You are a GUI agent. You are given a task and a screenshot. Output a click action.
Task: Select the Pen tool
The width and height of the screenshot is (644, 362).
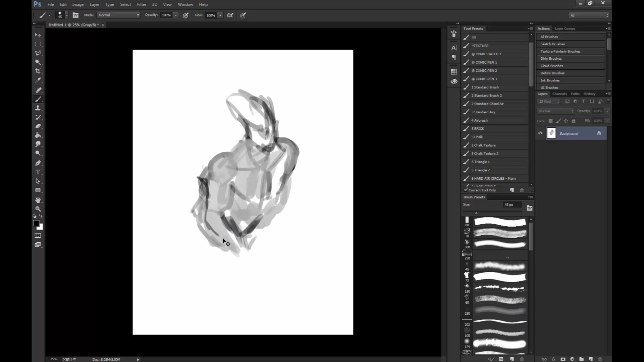(38, 163)
